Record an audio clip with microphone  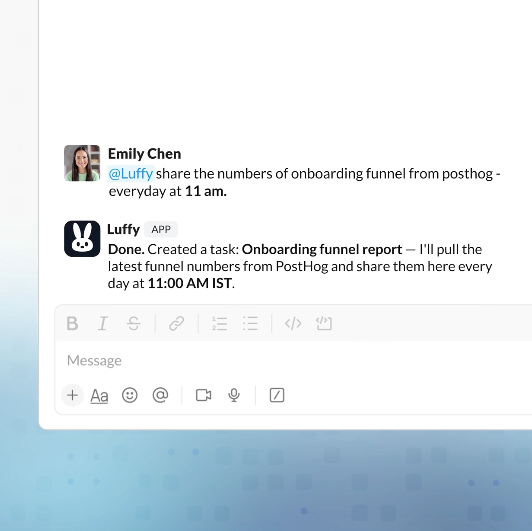[234, 395]
